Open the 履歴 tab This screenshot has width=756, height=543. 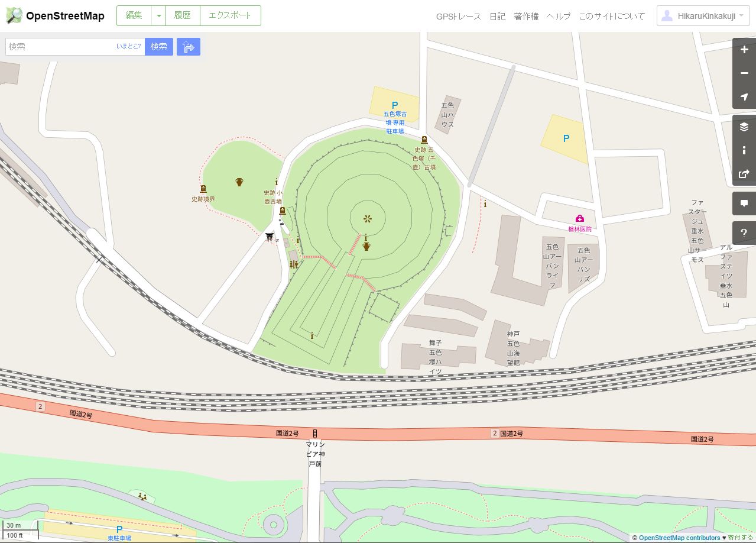pyautogui.click(x=183, y=16)
